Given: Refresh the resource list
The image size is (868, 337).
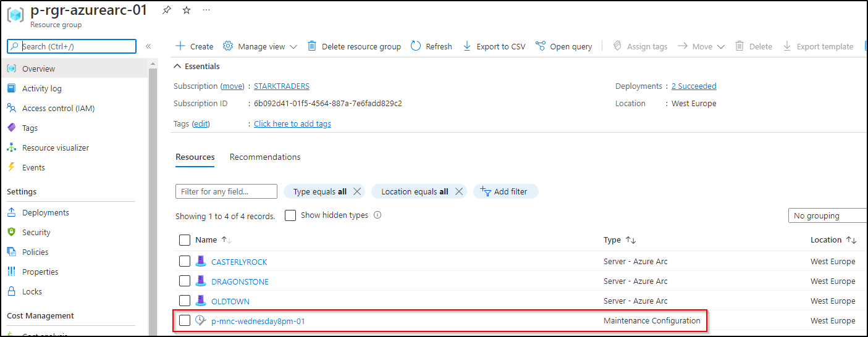Looking at the screenshot, I should tap(431, 46).
